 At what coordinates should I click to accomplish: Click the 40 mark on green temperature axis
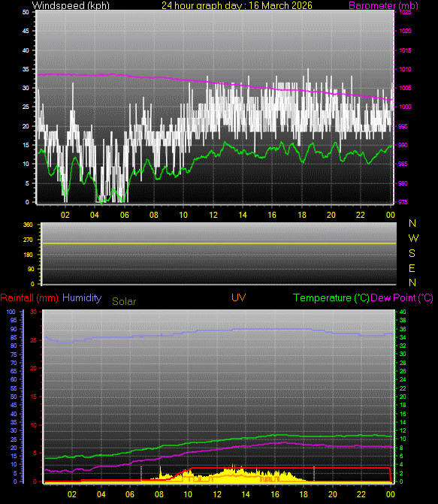[403, 312]
